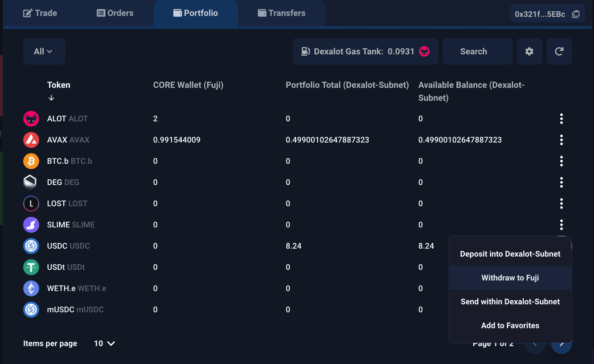Sort by Token column header
594x364 pixels.
tap(59, 85)
